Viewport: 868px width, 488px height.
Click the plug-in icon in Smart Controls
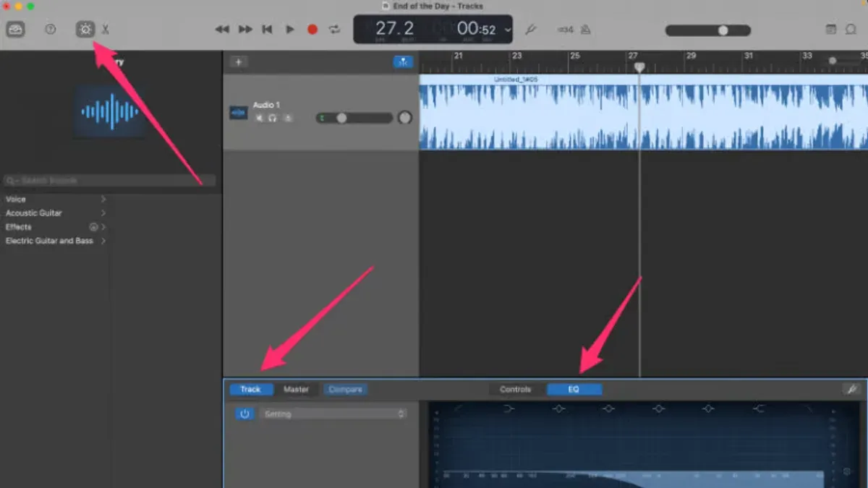852,390
